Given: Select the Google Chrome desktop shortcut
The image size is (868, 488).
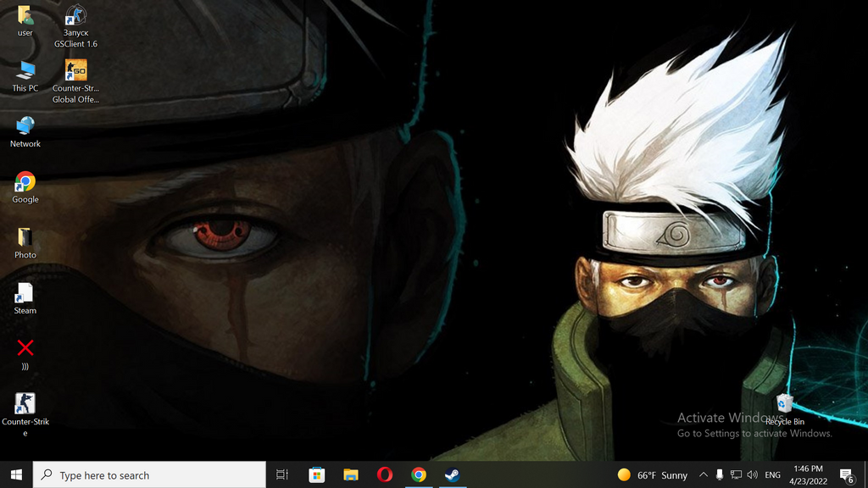Looking at the screenshot, I should [x=25, y=187].
